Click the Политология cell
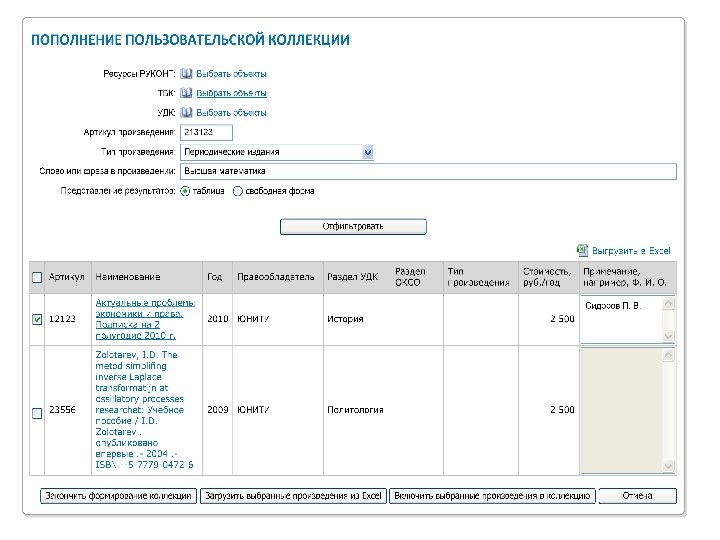Image resolution: width=720 pixels, height=540 pixels. pyautogui.click(x=355, y=410)
